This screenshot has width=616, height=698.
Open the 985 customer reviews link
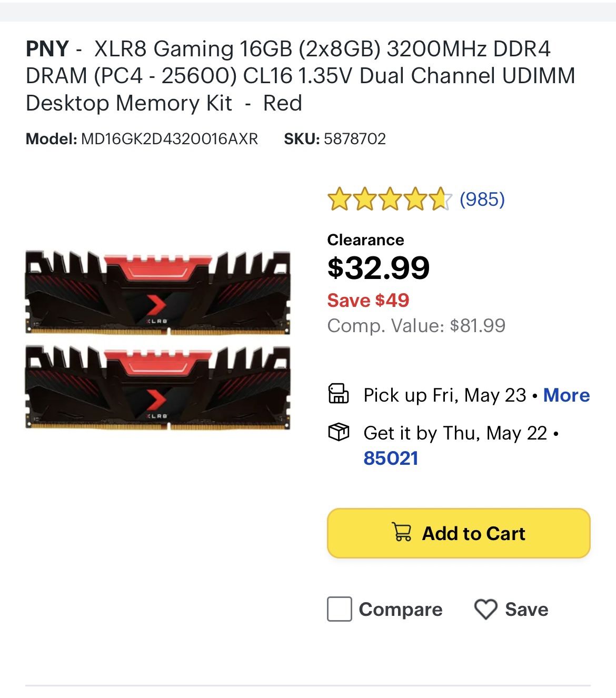pyautogui.click(x=482, y=199)
